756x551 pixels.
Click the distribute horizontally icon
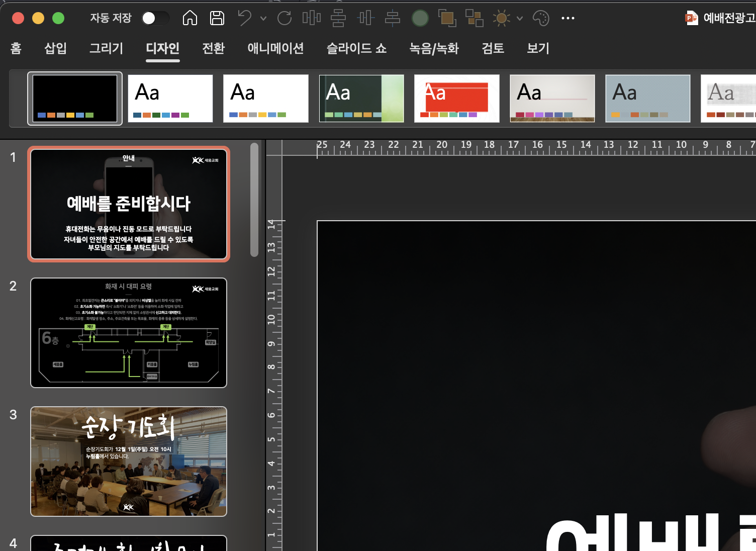point(312,18)
